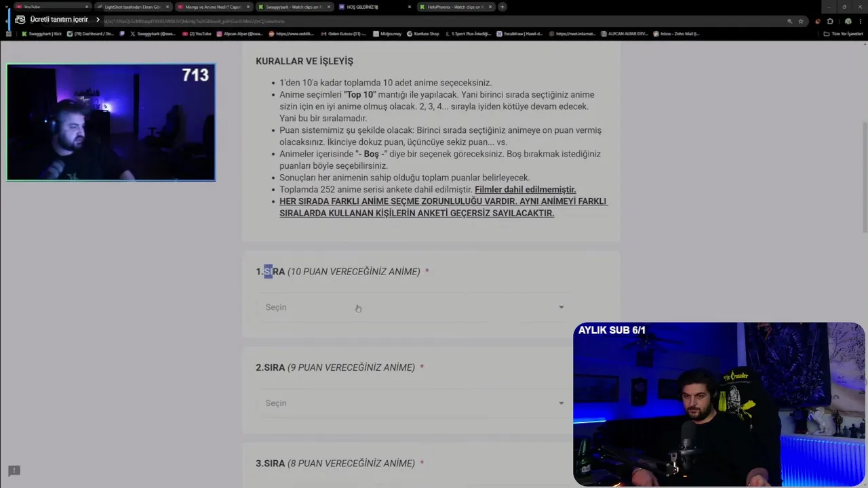
Task: Click the browser address bar URL
Action: tap(194, 21)
